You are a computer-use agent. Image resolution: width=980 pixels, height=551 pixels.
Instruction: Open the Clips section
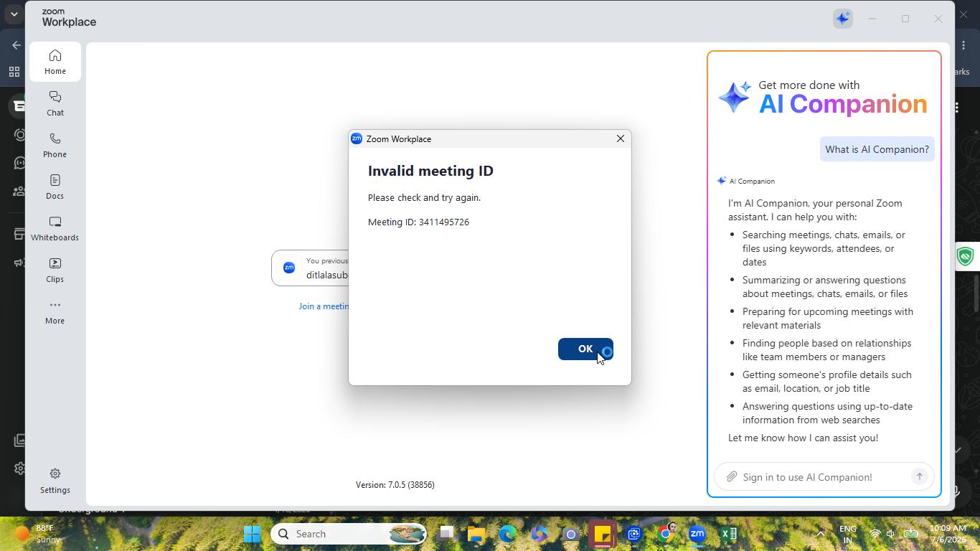(x=55, y=270)
